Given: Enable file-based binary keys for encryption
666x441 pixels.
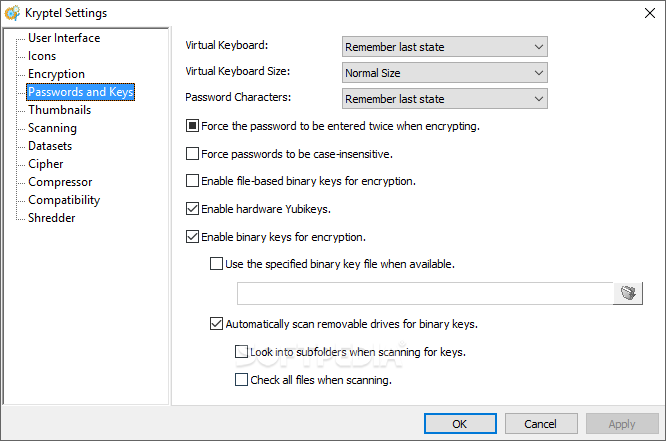Looking at the screenshot, I should [192, 181].
